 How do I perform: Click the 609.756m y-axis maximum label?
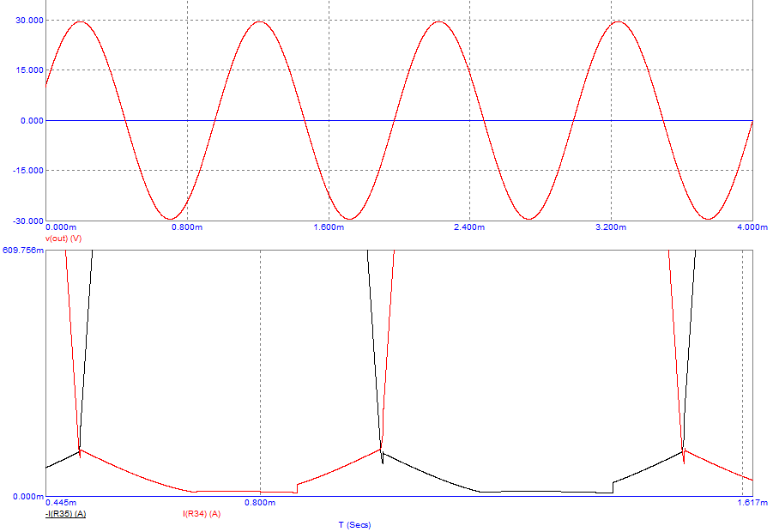23,250
